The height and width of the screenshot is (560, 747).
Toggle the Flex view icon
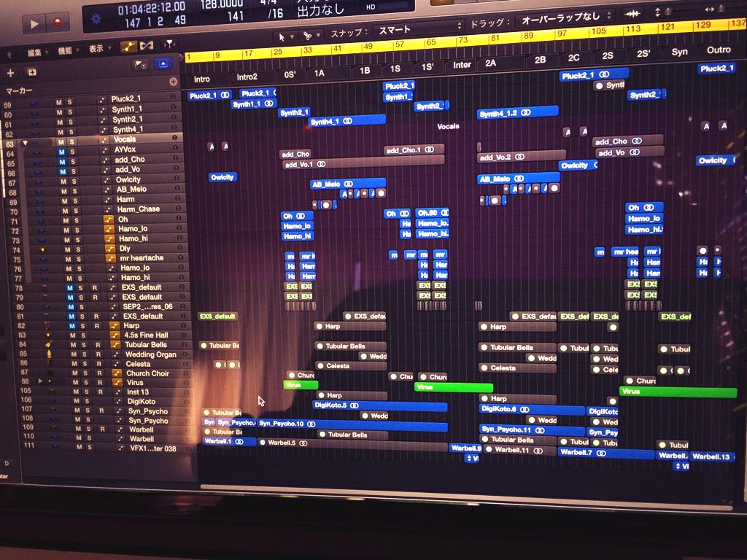(x=147, y=45)
